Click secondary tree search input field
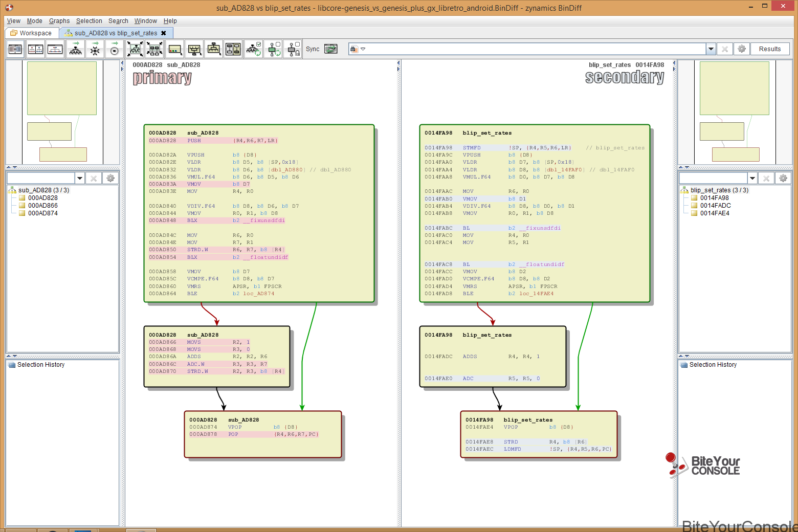This screenshot has width=798, height=532. click(713, 178)
